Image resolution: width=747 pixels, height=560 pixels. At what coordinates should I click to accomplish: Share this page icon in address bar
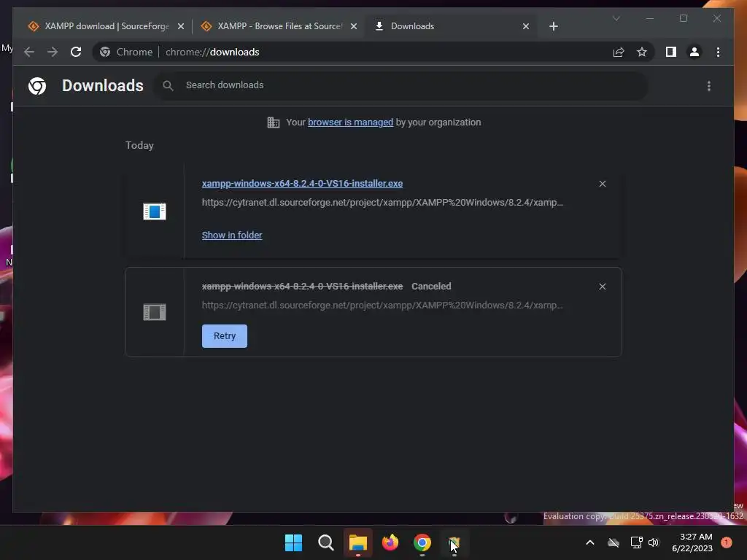click(x=619, y=52)
